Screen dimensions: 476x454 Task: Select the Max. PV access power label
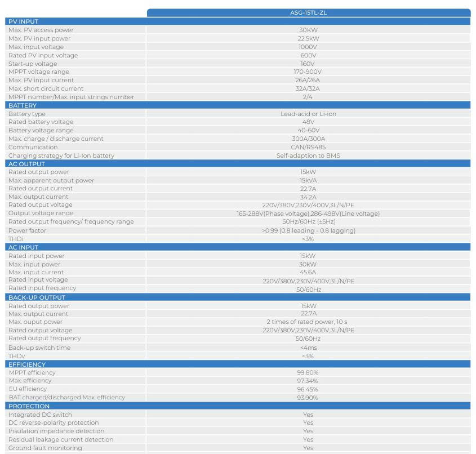[41, 30]
